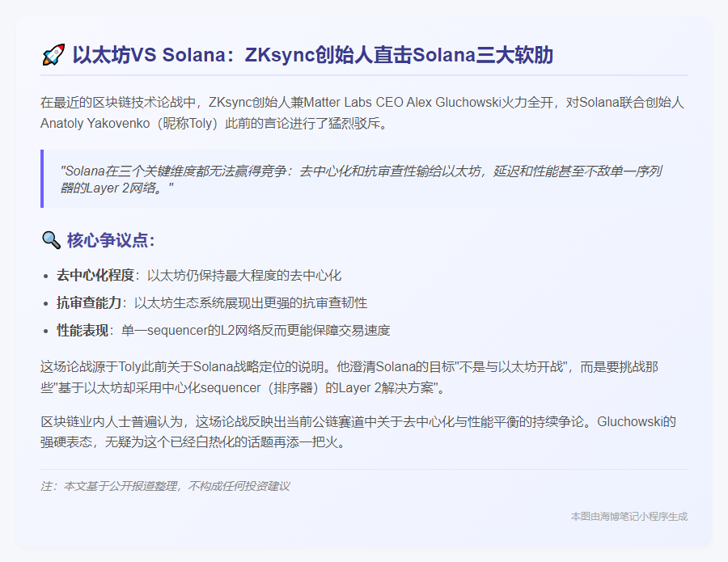
Task: Click the text 单一sequencer的L2网络反而更能保障交易速度
Action: 256,330
